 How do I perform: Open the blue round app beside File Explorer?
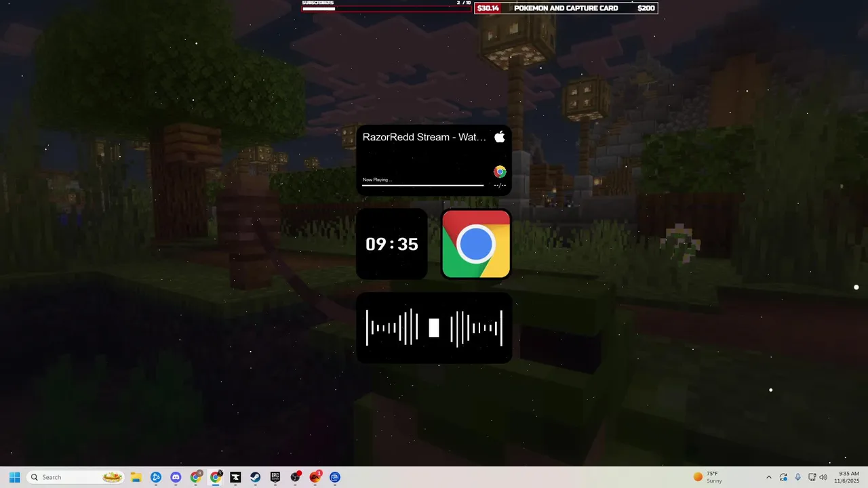pos(156,477)
